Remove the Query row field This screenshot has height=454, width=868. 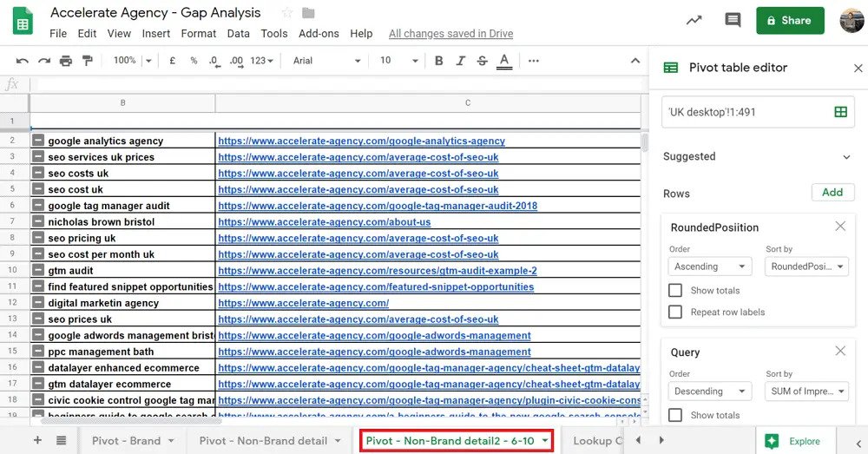pos(840,351)
